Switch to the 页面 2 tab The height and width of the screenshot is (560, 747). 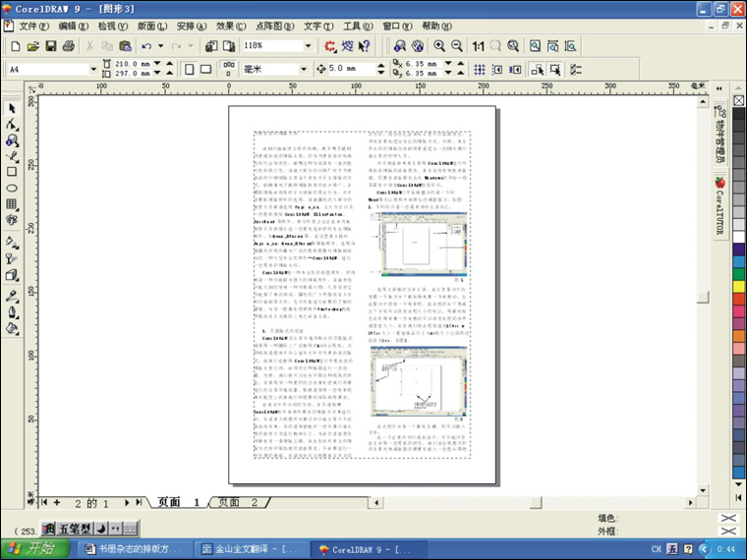(239, 502)
